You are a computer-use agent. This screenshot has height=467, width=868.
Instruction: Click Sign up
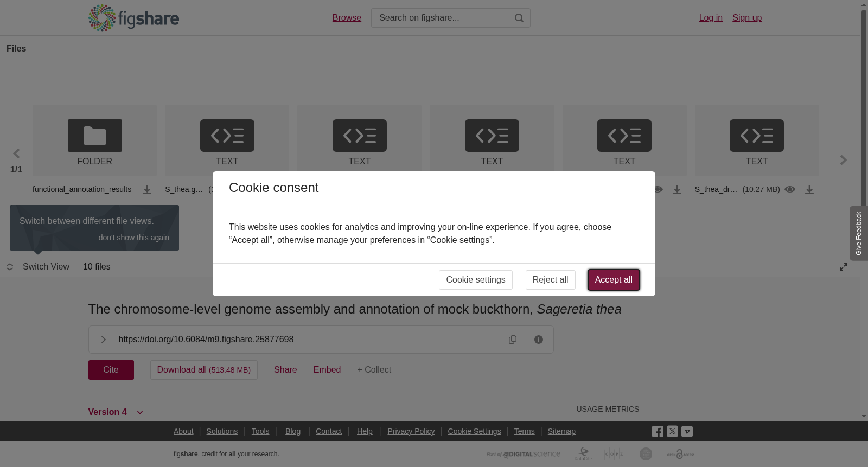(747, 18)
